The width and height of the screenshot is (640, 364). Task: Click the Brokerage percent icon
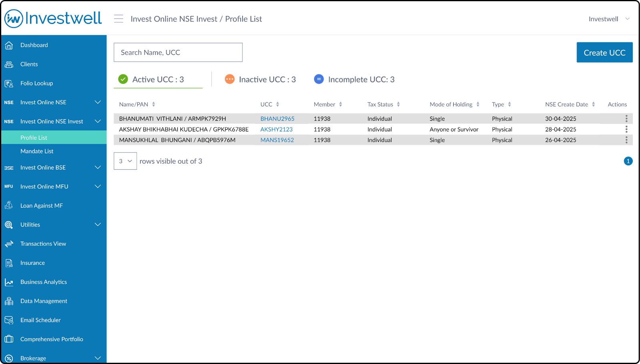9,358
